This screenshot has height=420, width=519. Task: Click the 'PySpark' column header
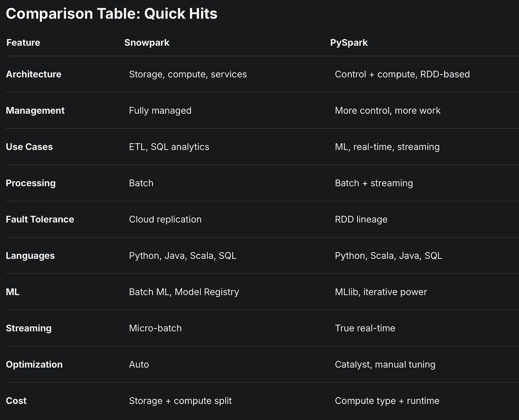point(349,42)
